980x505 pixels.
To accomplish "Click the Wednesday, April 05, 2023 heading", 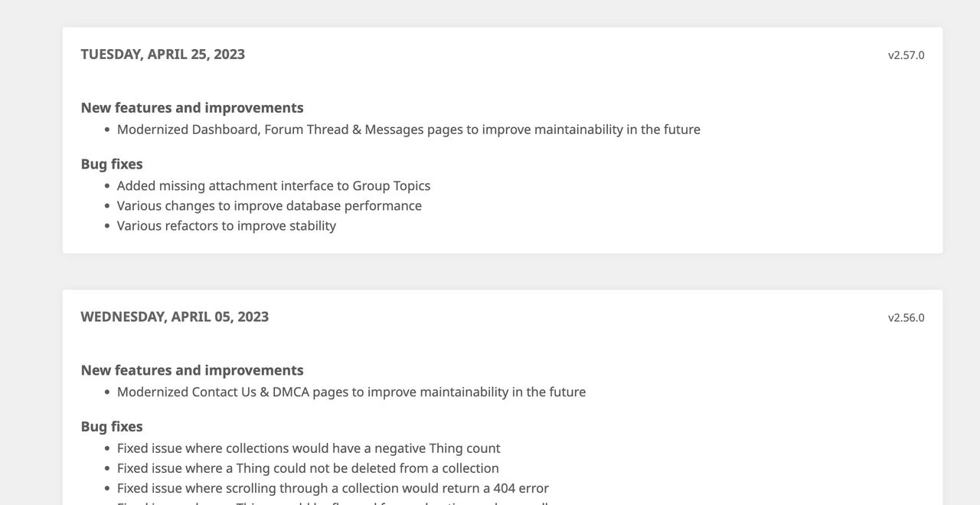I will [175, 317].
